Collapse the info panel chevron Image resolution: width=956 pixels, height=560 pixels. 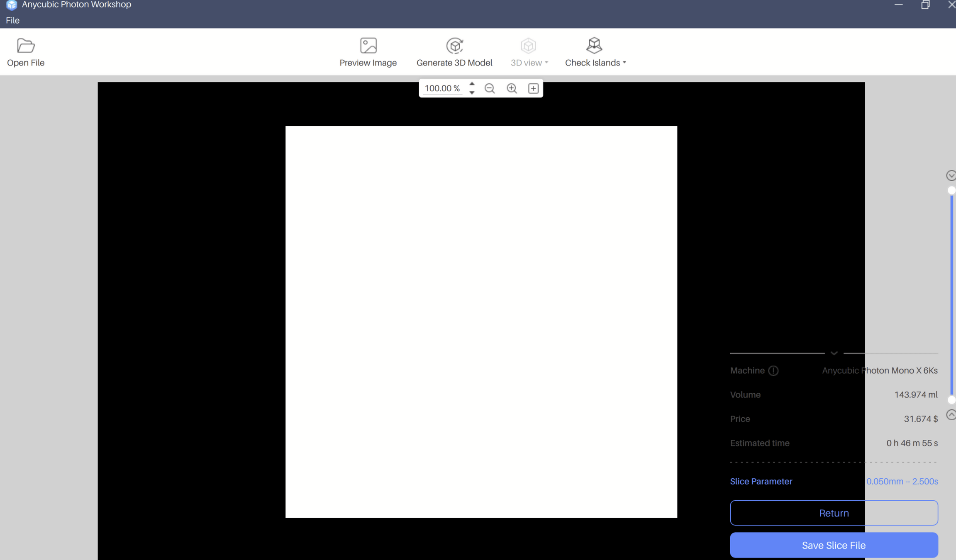pos(834,353)
